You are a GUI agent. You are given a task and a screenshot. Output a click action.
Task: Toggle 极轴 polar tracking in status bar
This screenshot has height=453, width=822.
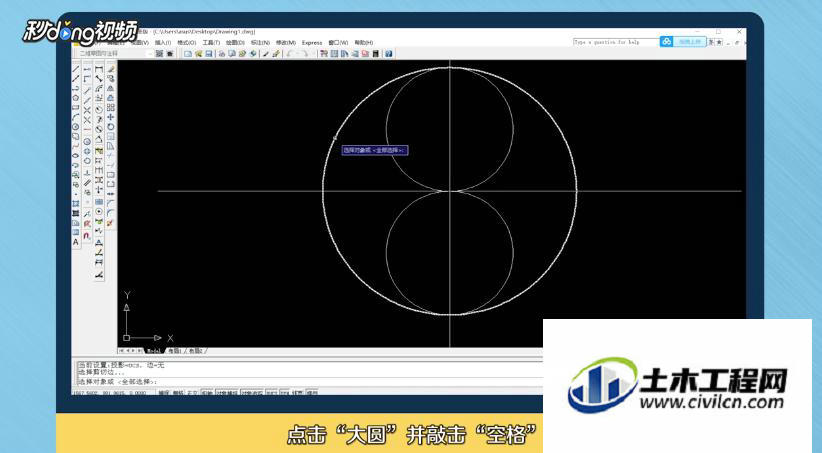[207, 392]
